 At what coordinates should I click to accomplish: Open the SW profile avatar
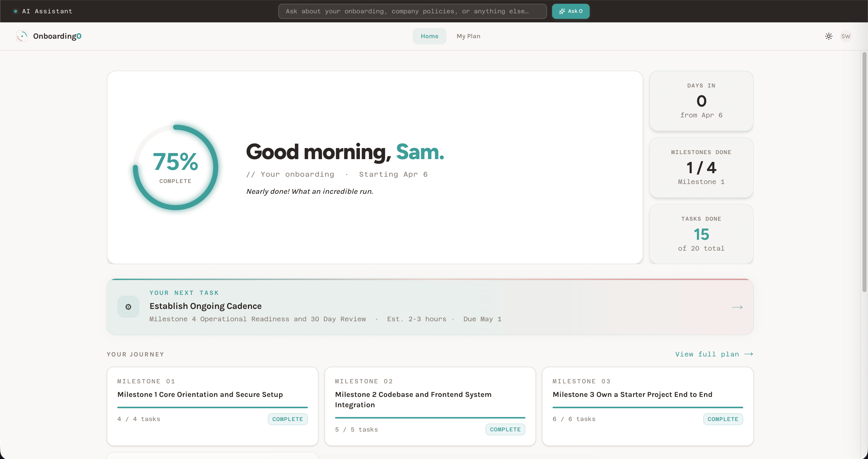click(846, 36)
